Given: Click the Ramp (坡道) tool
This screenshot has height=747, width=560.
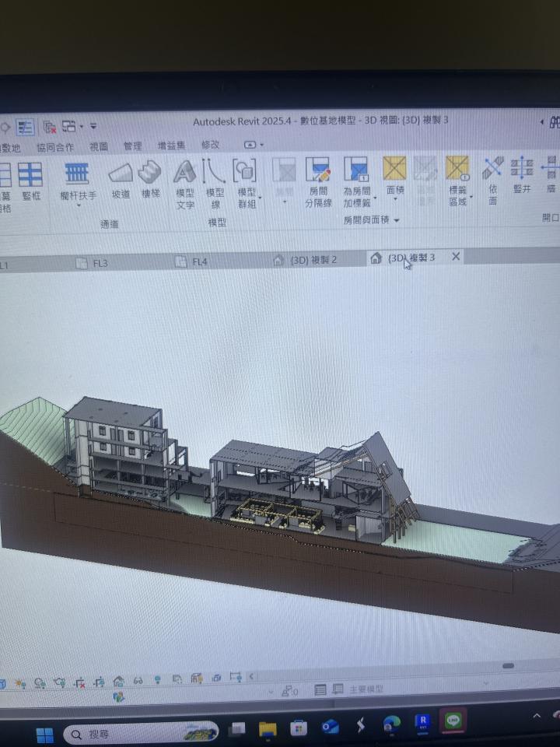Looking at the screenshot, I should pyautogui.click(x=121, y=179).
